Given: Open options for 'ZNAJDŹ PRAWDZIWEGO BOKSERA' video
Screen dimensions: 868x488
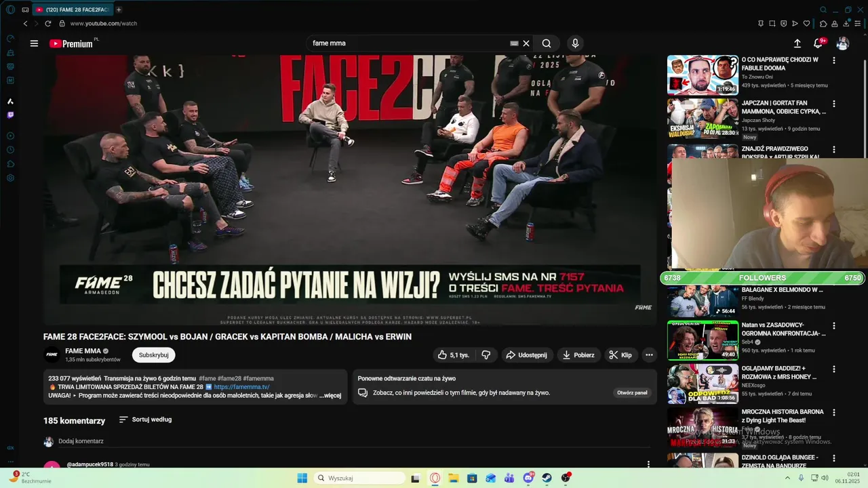Looking at the screenshot, I should (834, 148).
